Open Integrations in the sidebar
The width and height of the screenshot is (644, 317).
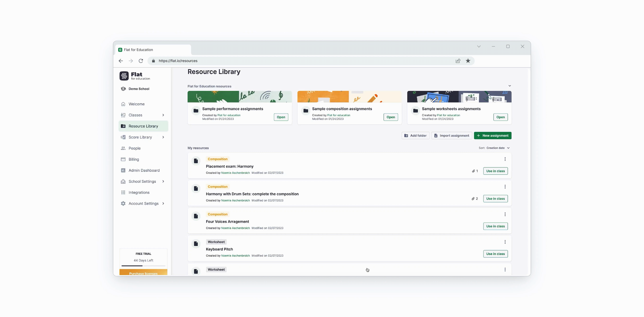pyautogui.click(x=143, y=192)
